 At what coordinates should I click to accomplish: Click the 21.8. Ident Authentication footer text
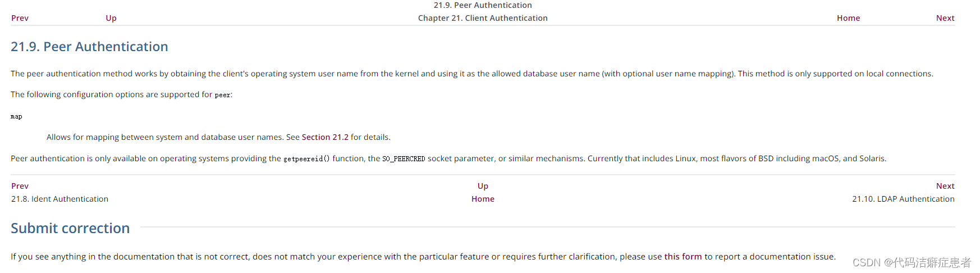pyautogui.click(x=59, y=199)
